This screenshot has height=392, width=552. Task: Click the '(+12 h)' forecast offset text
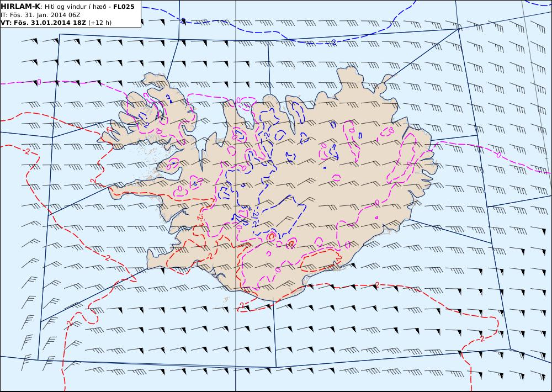(x=99, y=23)
